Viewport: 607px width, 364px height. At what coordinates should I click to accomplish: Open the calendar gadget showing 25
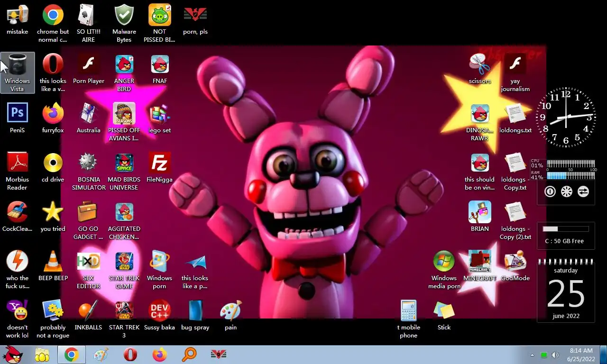click(x=566, y=291)
